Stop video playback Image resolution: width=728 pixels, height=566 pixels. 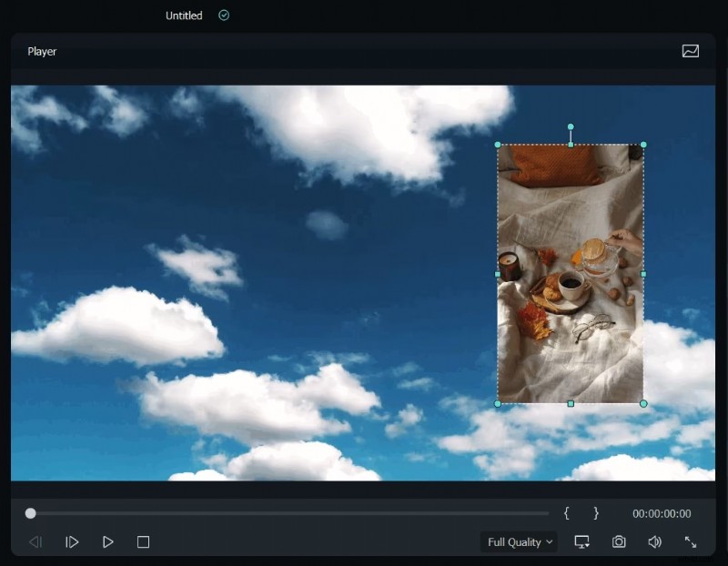(143, 542)
